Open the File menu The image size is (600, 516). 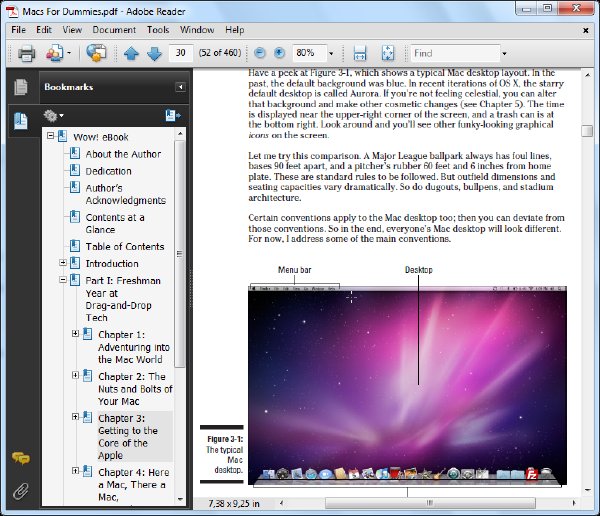click(x=18, y=30)
